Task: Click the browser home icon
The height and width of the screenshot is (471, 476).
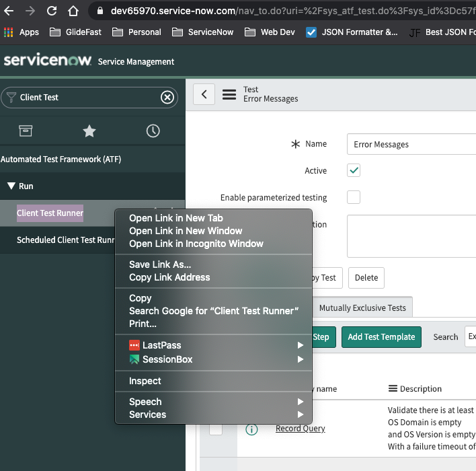Action: tap(73, 11)
